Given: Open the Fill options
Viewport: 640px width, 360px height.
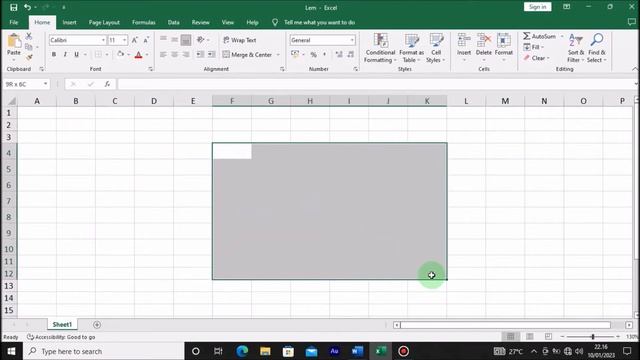Looking at the screenshot, I should 533,47.
